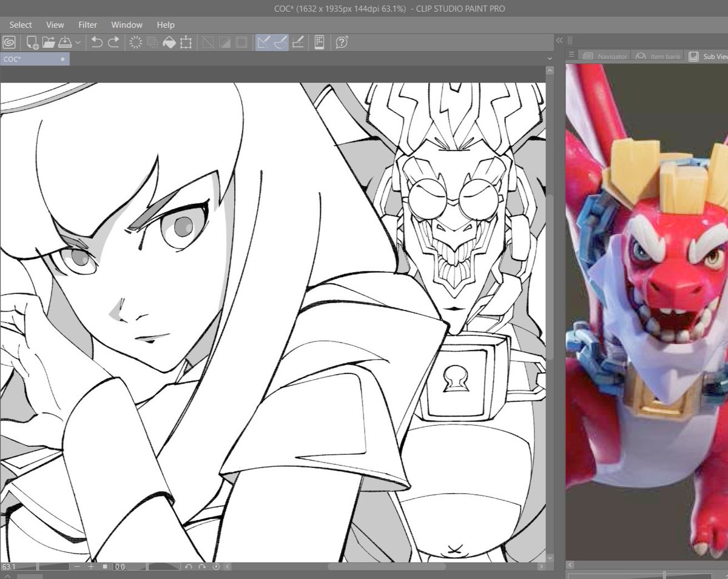Rotate canvas left
Image resolution: width=728 pixels, height=579 pixels.
click(188, 567)
